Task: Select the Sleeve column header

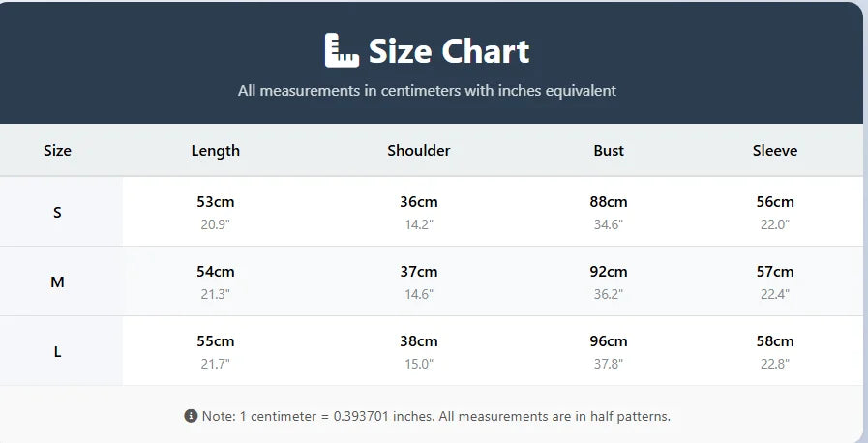Action: point(775,151)
